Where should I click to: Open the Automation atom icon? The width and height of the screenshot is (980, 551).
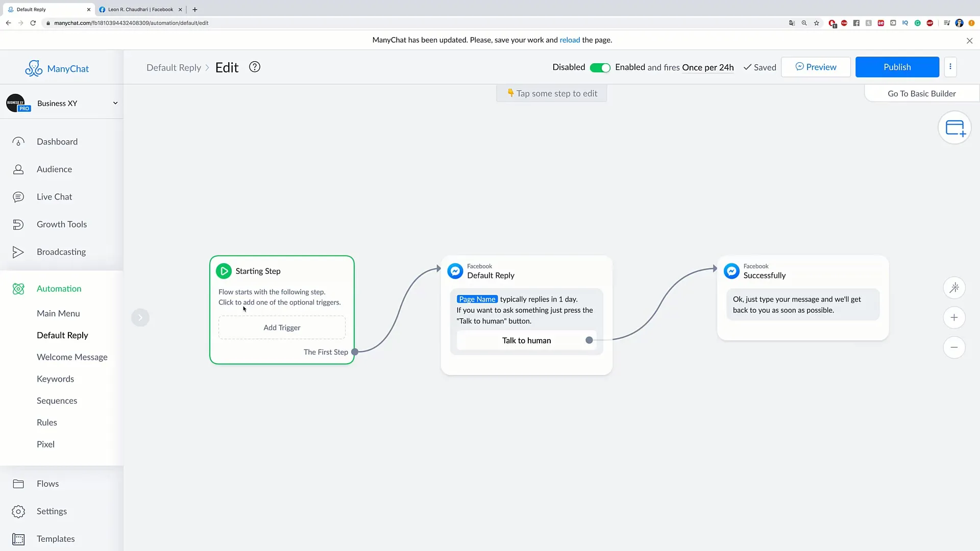pyautogui.click(x=18, y=289)
